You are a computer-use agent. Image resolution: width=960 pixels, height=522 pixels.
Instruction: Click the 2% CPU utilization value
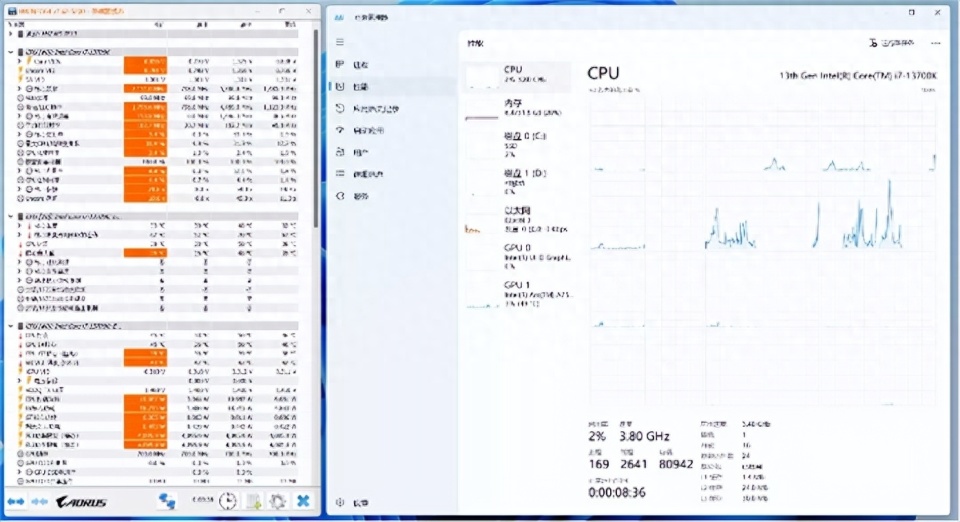pos(597,436)
